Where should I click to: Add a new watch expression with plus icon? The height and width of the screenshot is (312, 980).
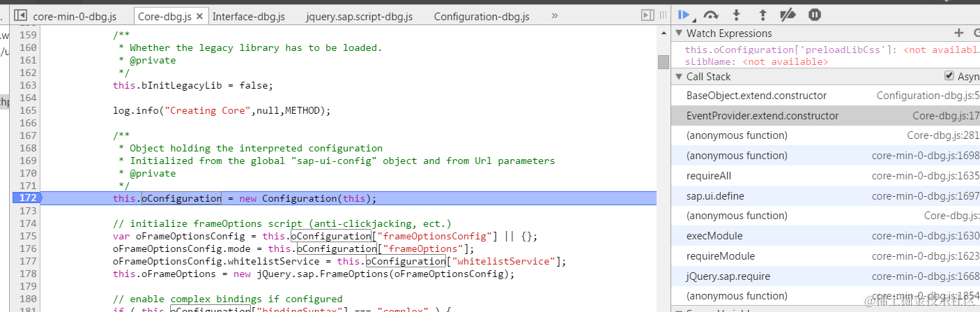tap(958, 33)
